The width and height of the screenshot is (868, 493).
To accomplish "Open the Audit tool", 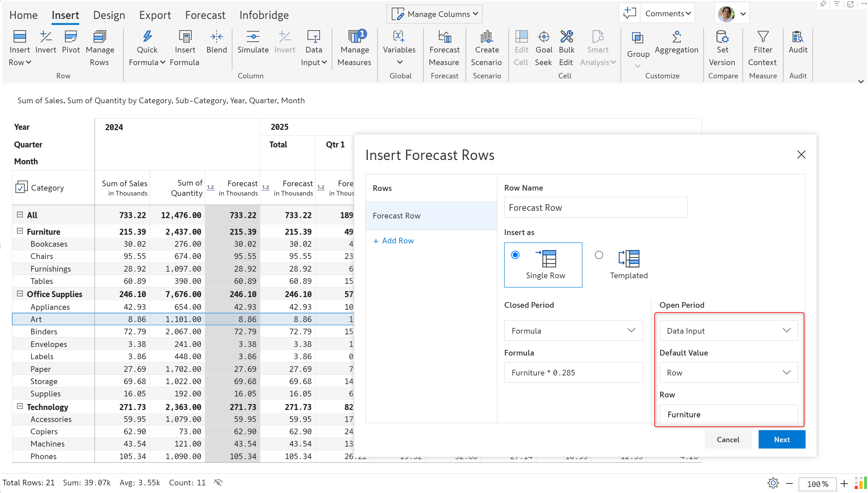I will pos(799,42).
